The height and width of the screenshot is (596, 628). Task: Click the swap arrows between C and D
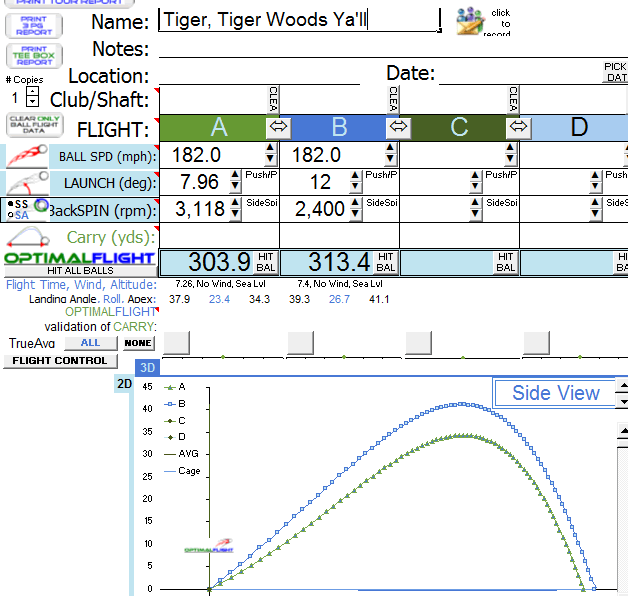518,127
